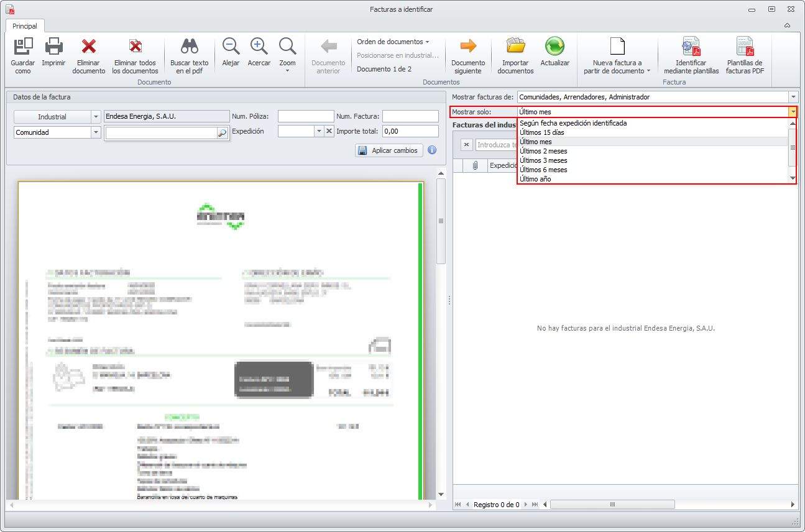Click the down arrow of the PDF preview scrollbar

coord(441,495)
